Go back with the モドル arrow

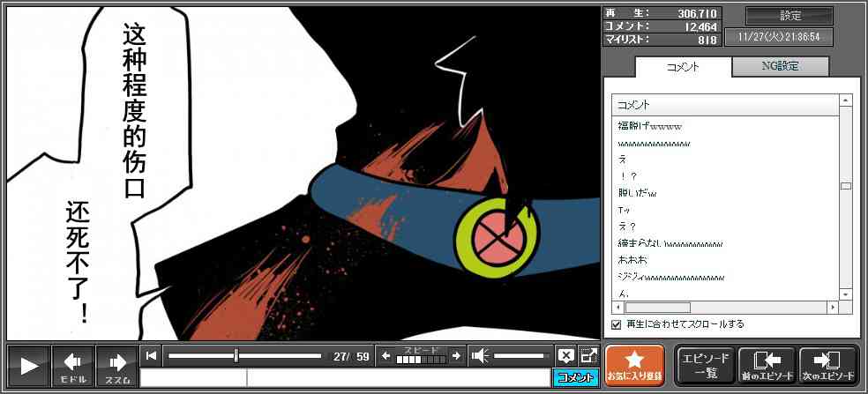pyautogui.click(x=73, y=366)
